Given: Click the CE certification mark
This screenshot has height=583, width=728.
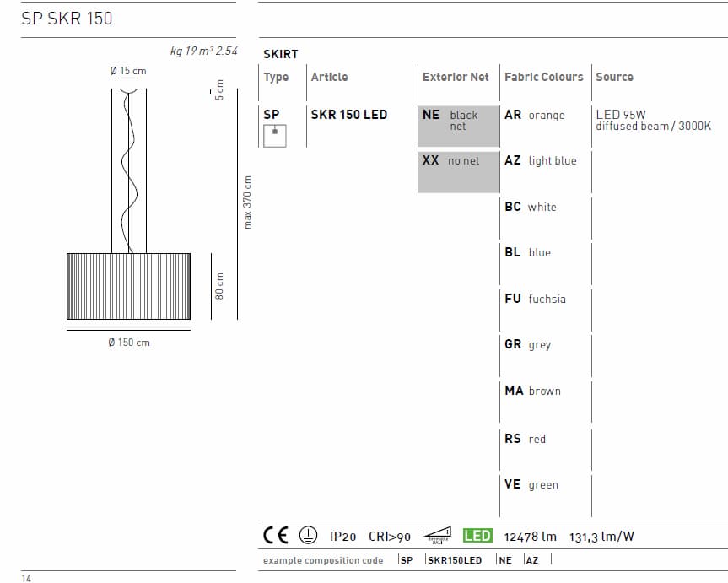Looking at the screenshot, I should pos(276,536).
